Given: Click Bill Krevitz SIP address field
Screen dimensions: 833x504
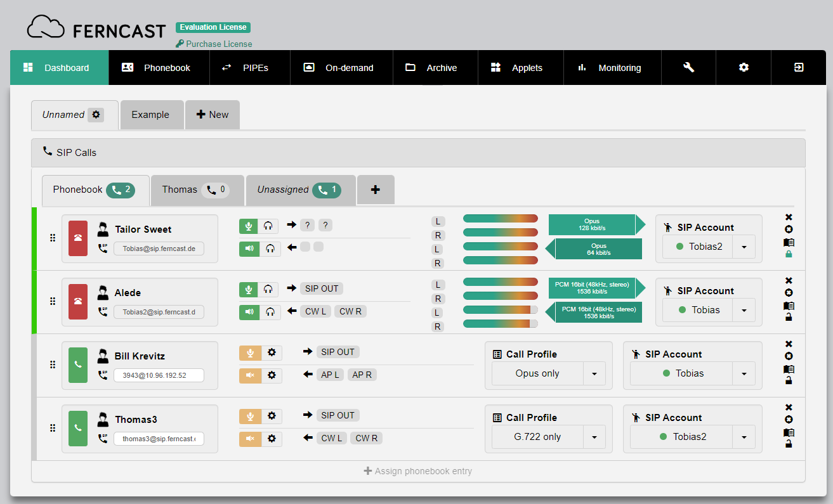Looking at the screenshot, I should [x=159, y=375].
